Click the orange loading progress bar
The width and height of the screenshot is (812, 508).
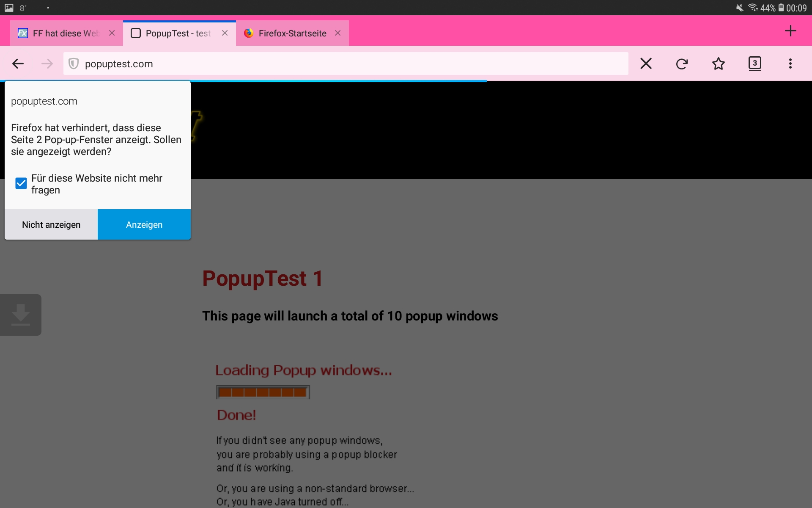(263, 392)
